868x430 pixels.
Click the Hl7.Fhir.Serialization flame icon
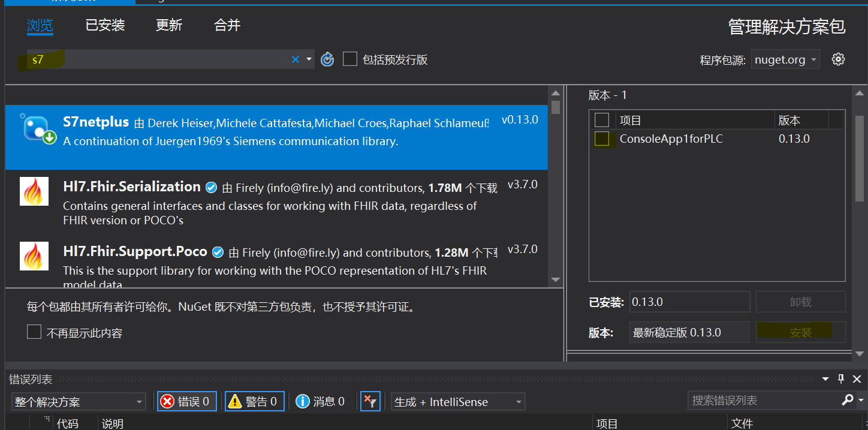pyautogui.click(x=34, y=191)
